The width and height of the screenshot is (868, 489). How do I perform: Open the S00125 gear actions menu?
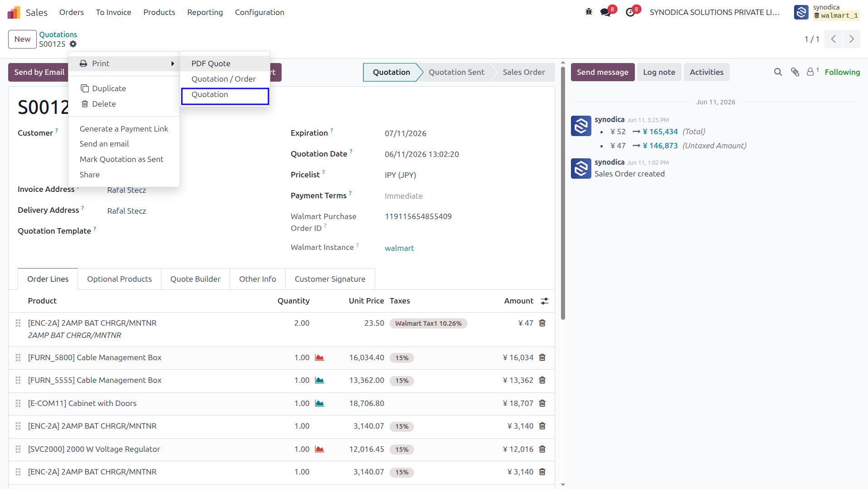pos(73,44)
